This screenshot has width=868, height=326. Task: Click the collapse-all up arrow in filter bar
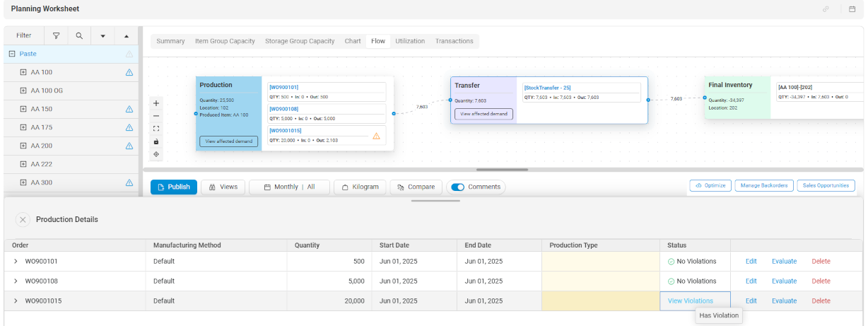pyautogui.click(x=126, y=35)
